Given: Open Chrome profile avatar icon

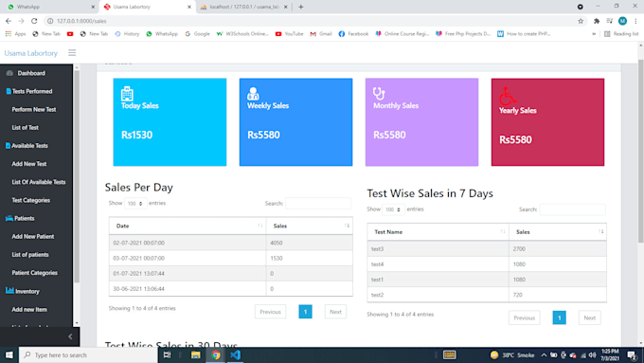Looking at the screenshot, I should [622, 21].
